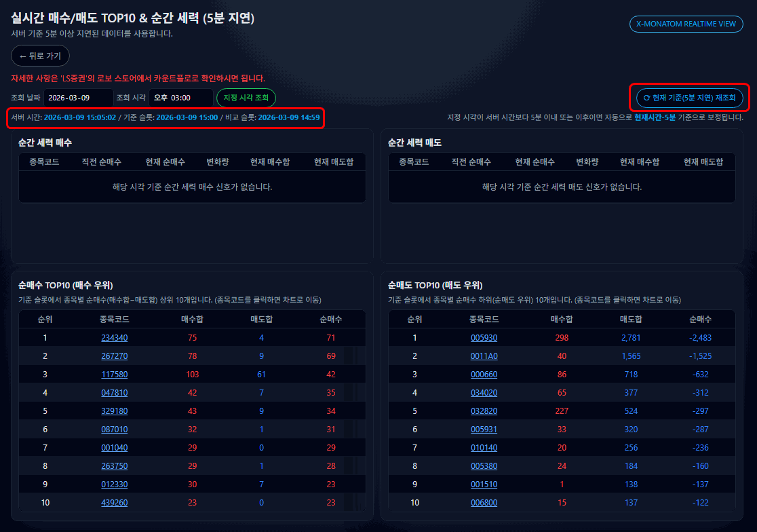This screenshot has height=532, width=757.
Task: Click stock code 117580 link
Action: click(x=114, y=375)
